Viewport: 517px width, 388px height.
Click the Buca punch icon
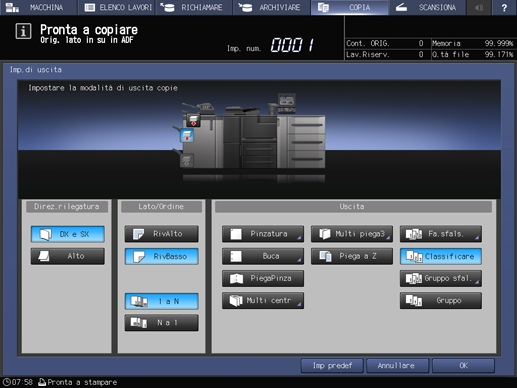click(x=236, y=256)
